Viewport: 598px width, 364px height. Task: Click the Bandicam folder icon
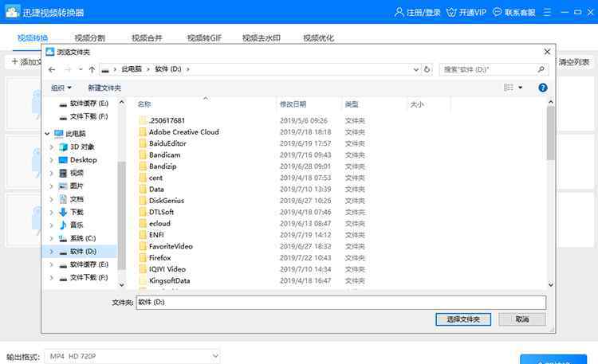(143, 155)
